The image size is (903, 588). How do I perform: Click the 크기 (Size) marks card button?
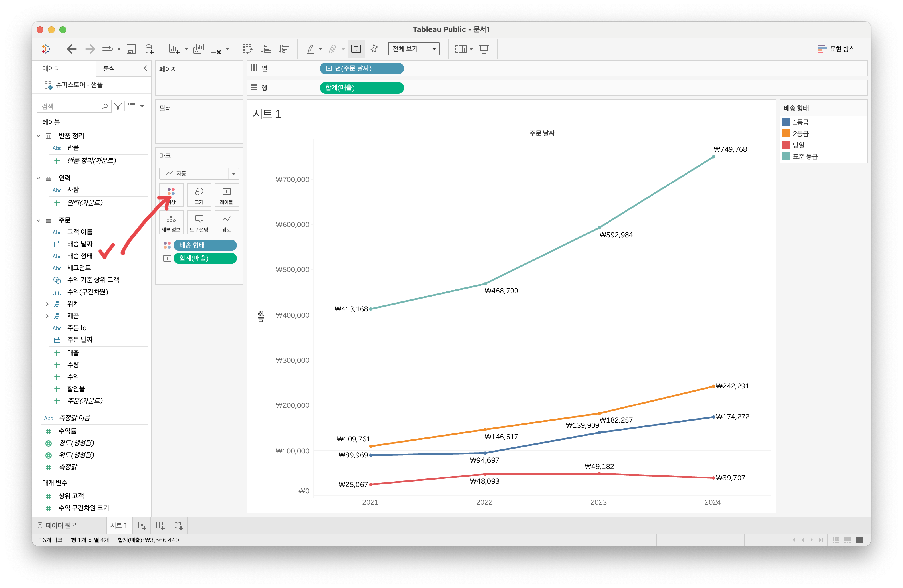(199, 195)
